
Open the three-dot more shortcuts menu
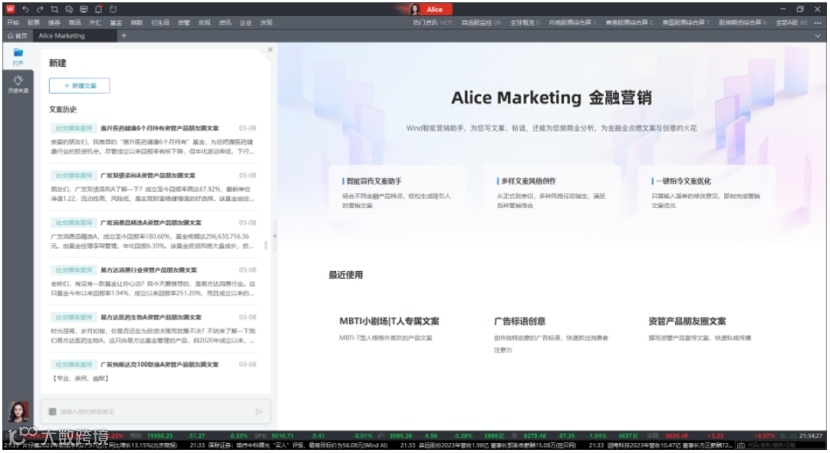(818, 23)
